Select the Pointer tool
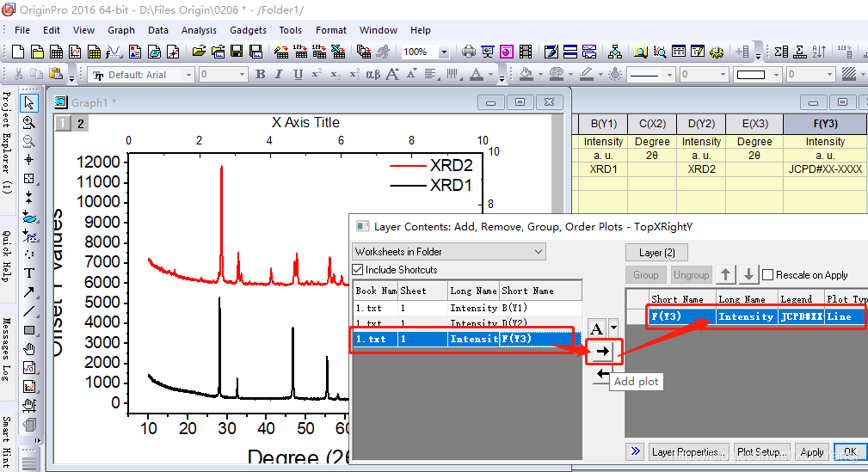 coord(28,103)
